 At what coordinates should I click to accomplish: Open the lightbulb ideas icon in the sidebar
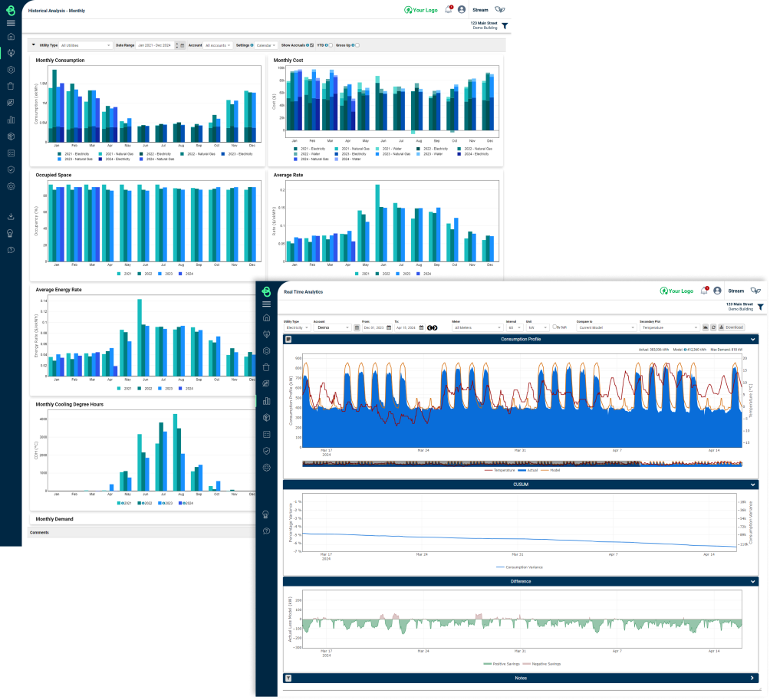pyautogui.click(x=11, y=234)
